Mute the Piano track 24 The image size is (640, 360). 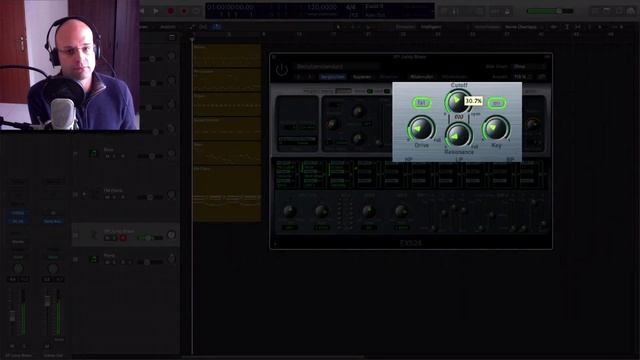[x=107, y=262]
